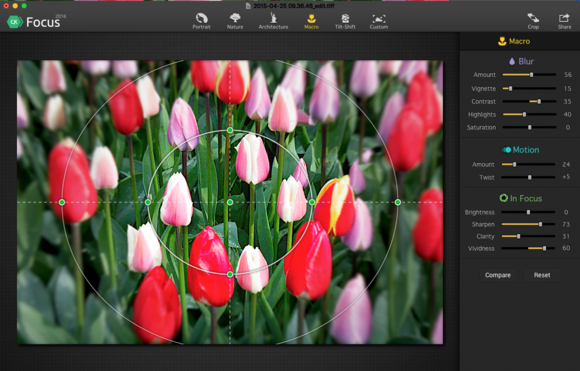Viewport: 580px width, 371px height.
Task: Click the Twist value +5
Action: pos(566,177)
